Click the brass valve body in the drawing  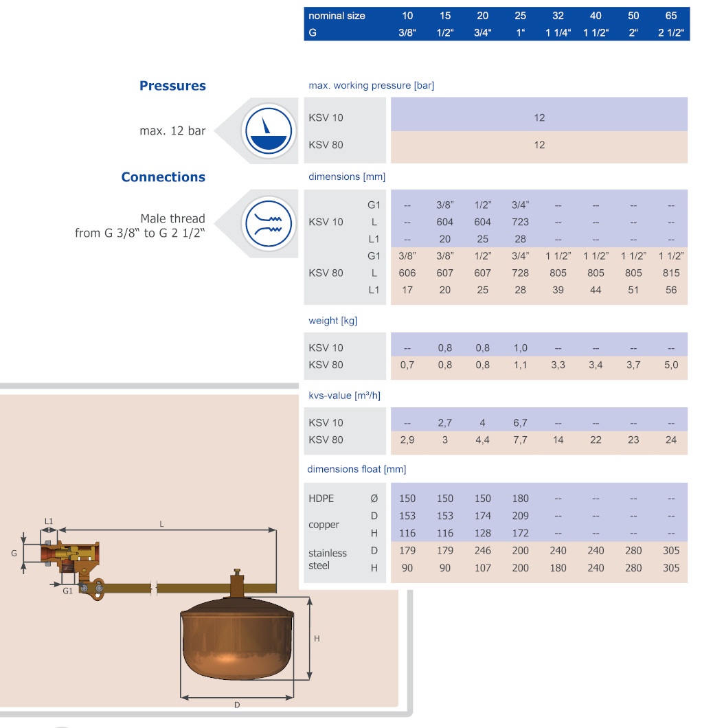click(x=76, y=551)
